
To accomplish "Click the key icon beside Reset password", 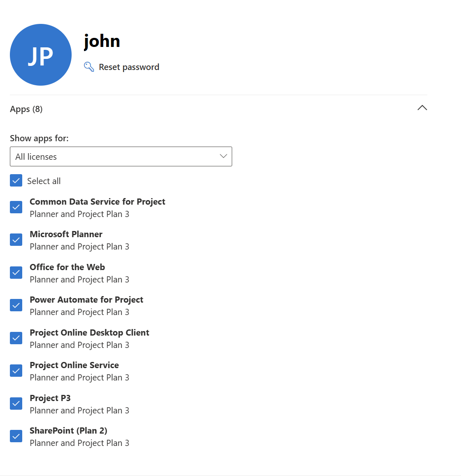I will point(89,67).
